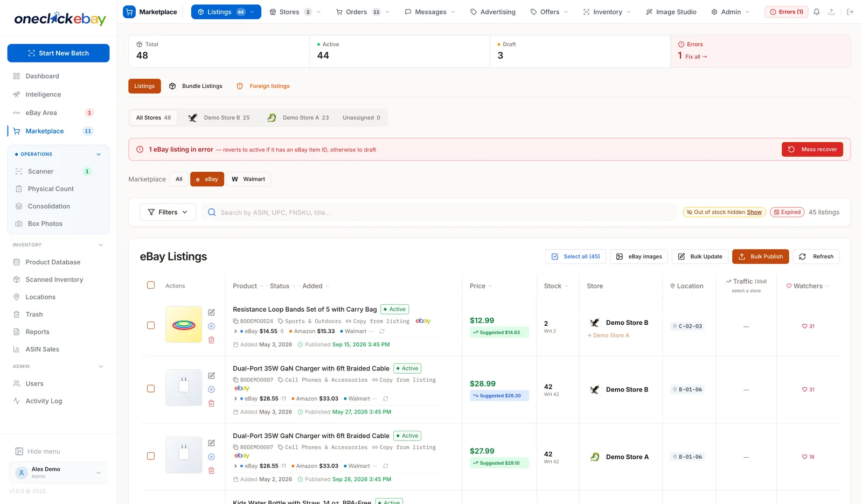862x504 pixels.
Task: Check the $28.99 GaN Charger row checkbox
Action: click(x=151, y=388)
